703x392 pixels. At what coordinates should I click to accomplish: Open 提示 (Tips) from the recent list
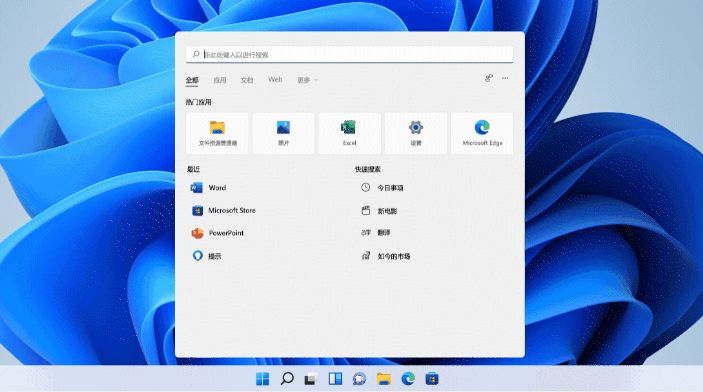click(206, 256)
